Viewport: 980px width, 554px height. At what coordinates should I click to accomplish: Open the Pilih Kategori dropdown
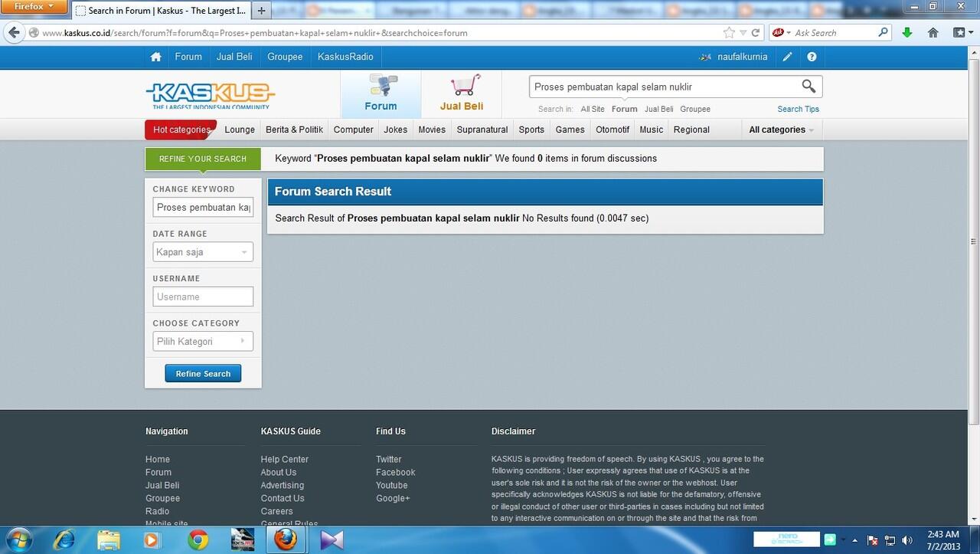pos(203,341)
